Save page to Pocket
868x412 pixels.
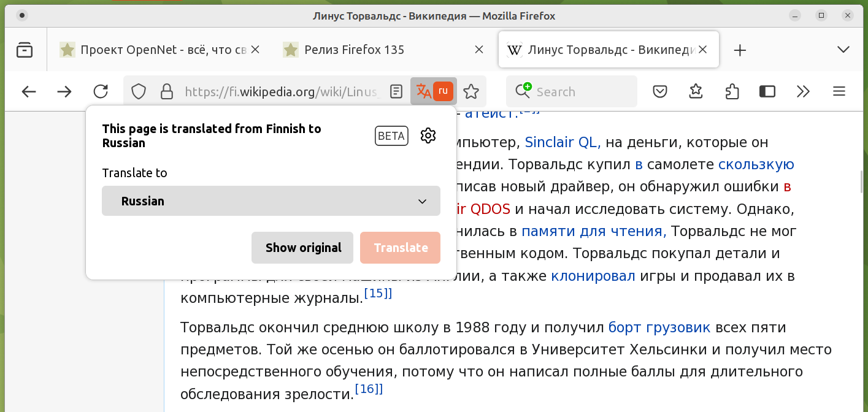coord(660,92)
